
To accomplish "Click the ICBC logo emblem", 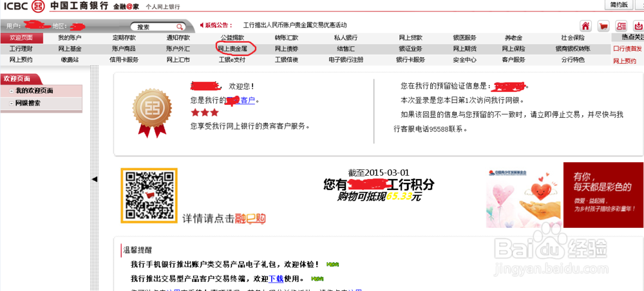I will pyautogui.click(x=38, y=6).
